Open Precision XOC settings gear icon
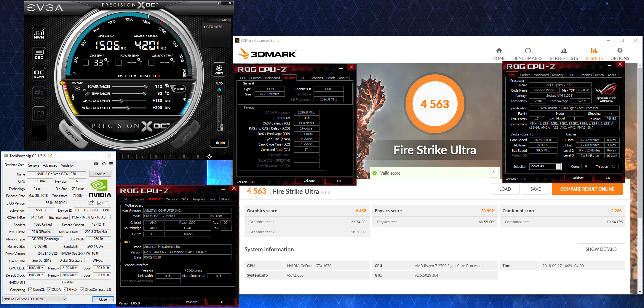Screen dimensions: 644x308 tap(210, 156)
